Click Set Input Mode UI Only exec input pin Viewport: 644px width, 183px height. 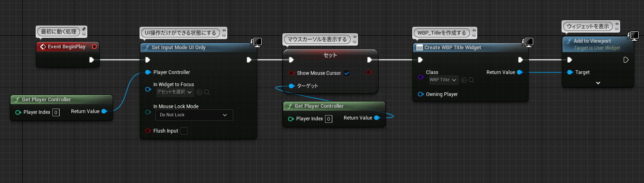pos(148,60)
